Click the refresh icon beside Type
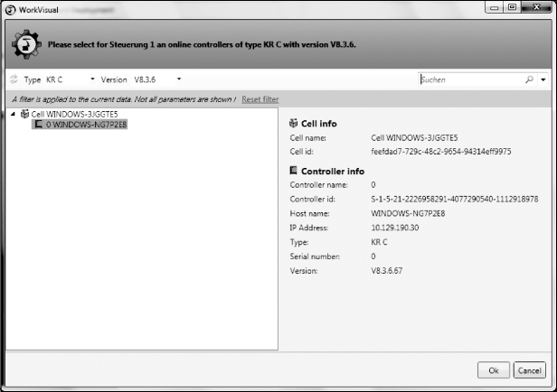557x392 pixels. (x=14, y=79)
